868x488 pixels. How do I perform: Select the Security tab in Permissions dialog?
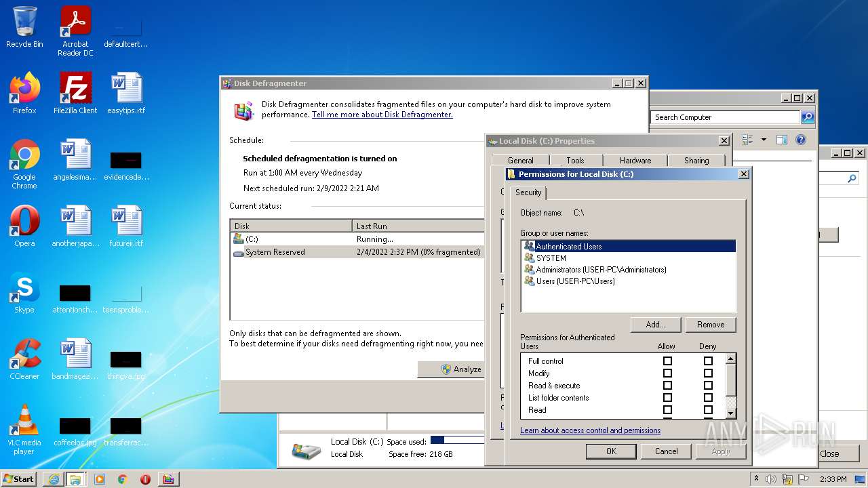[528, 192]
